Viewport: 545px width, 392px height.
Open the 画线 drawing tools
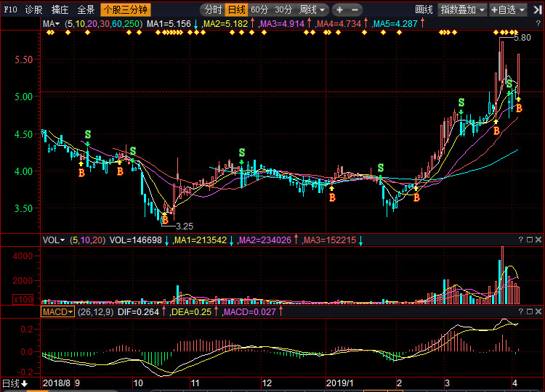pos(424,9)
